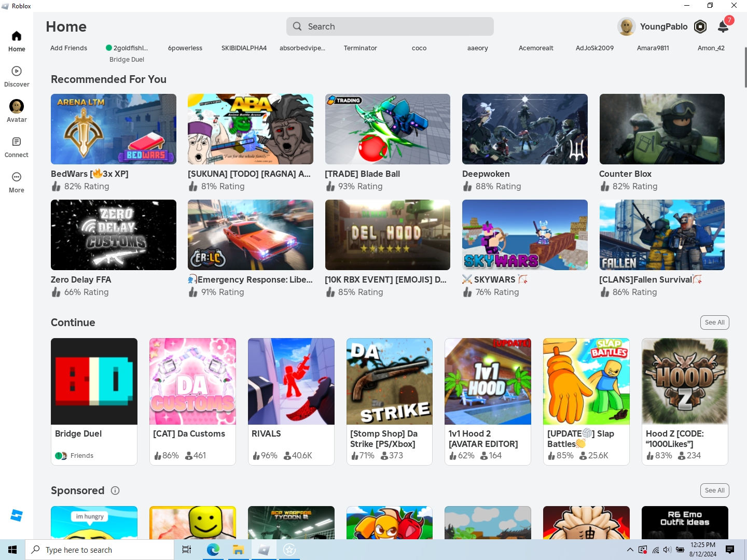Click the volume icon in the system tray
This screenshot has height=560, width=747.
coord(667,550)
